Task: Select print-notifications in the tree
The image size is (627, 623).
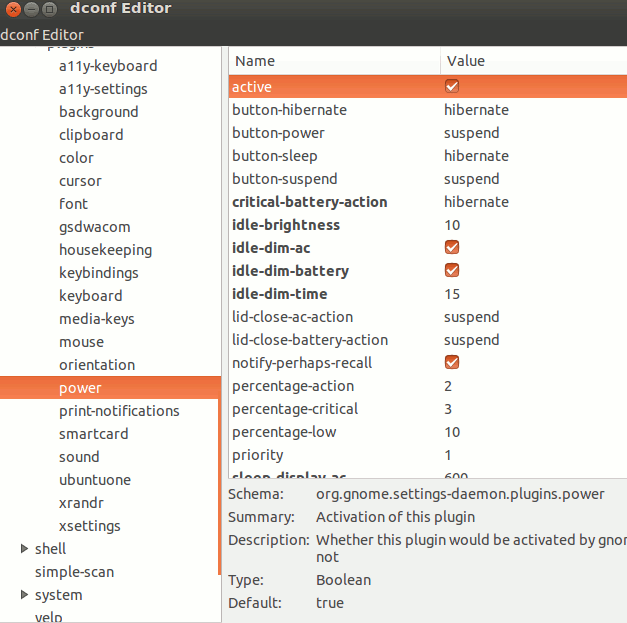Action: coord(119,411)
